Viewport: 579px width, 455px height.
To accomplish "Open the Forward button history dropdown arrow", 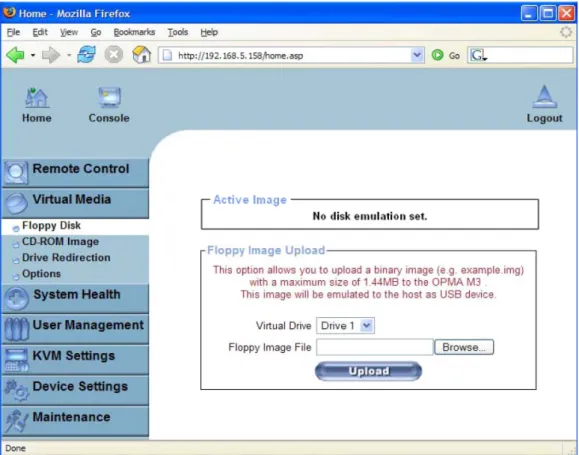I will pos(69,55).
